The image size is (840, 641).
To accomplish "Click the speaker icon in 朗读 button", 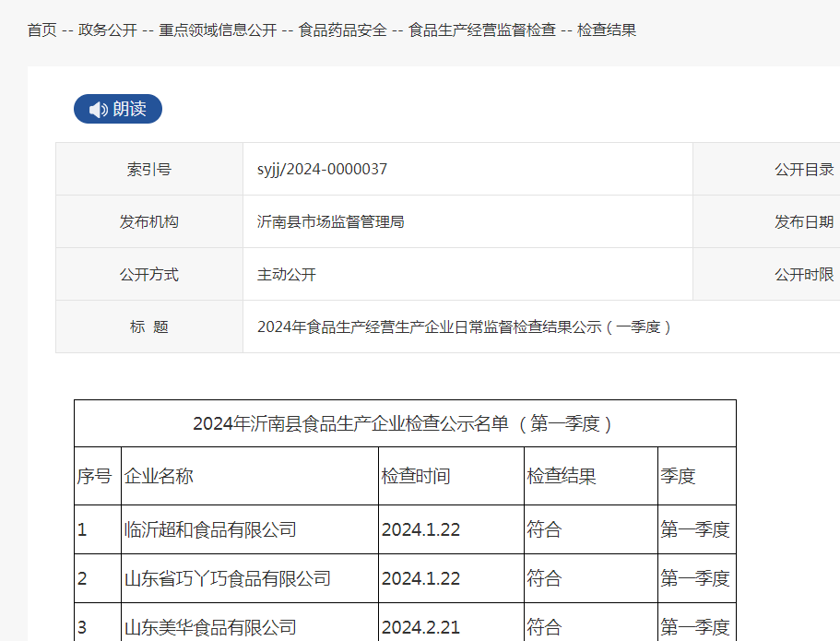I will click(x=98, y=110).
